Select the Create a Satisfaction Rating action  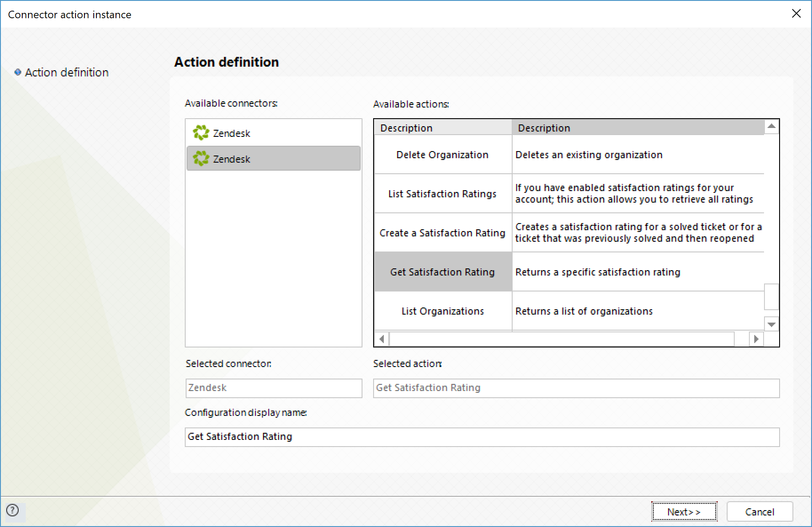coord(443,233)
